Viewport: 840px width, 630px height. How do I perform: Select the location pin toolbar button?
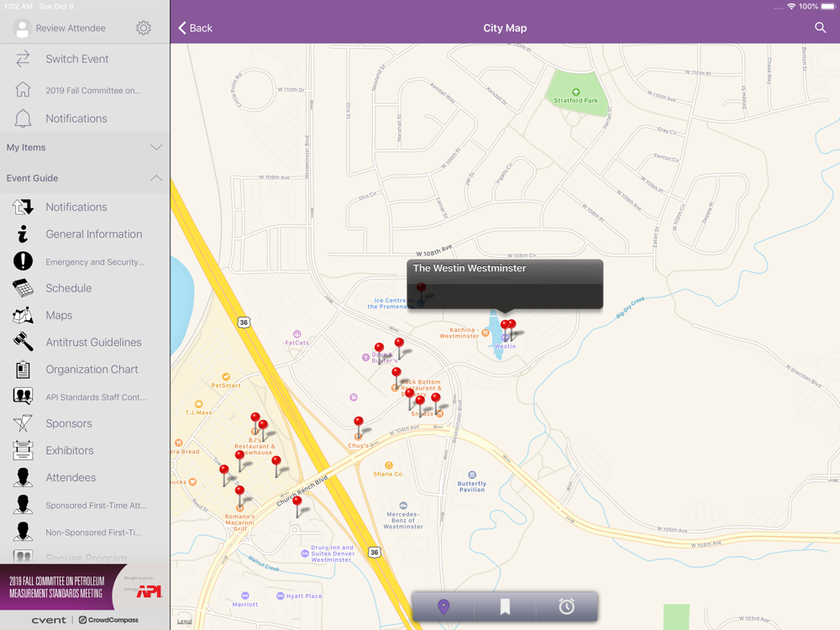click(443, 606)
